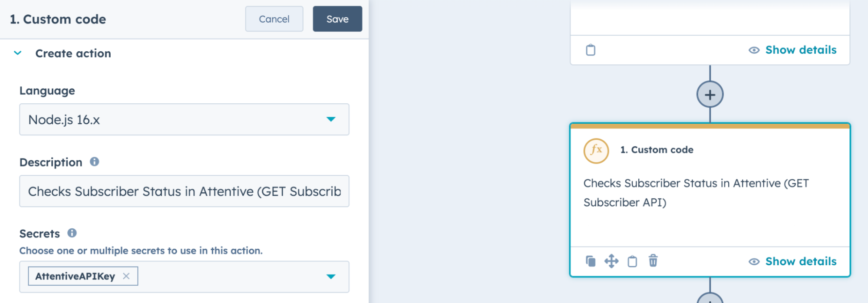Cancel editing the custom code action
This screenshot has height=303, width=868.
274,19
